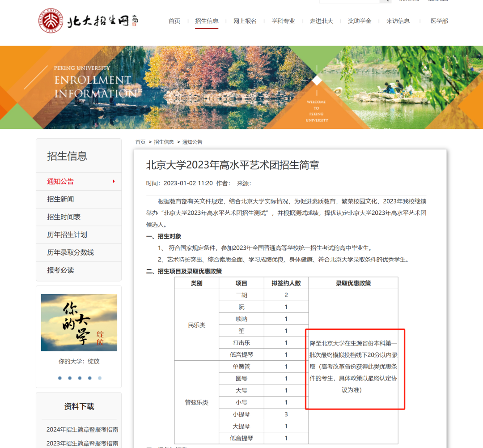Screen dimensions: 483x448
Task: Click the 资料下载 heading
Action: tap(79, 406)
